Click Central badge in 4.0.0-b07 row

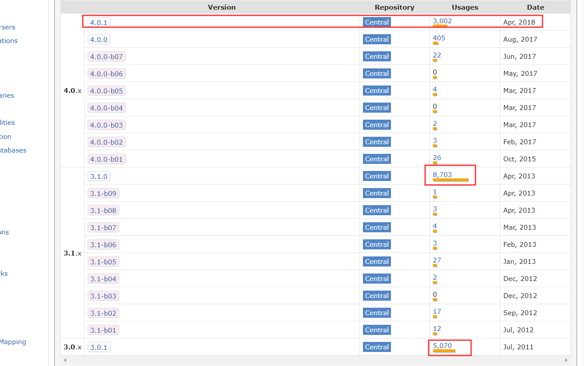377,57
